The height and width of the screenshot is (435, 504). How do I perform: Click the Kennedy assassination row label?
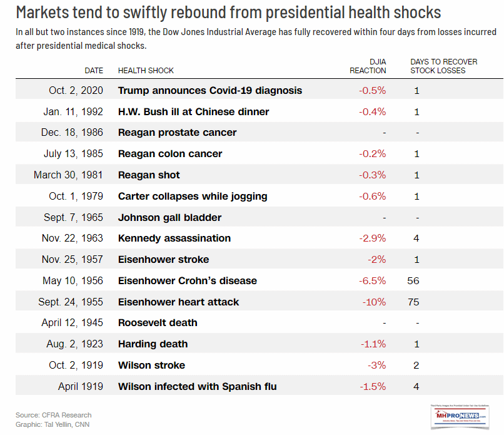coord(174,238)
